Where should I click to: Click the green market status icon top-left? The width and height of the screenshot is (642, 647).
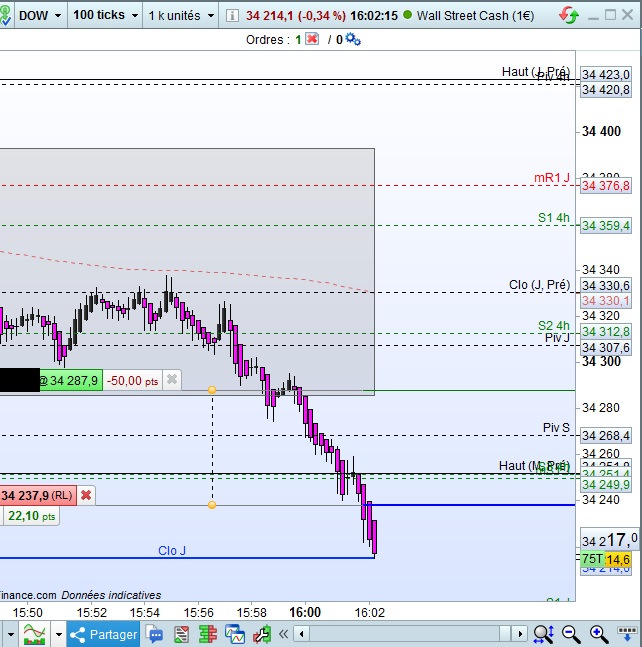[x=6, y=16]
